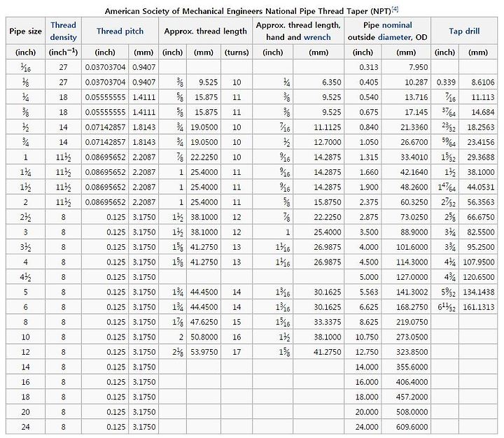The image size is (504, 438).
Task: Select tap drill value 0.339
Action: (x=446, y=83)
